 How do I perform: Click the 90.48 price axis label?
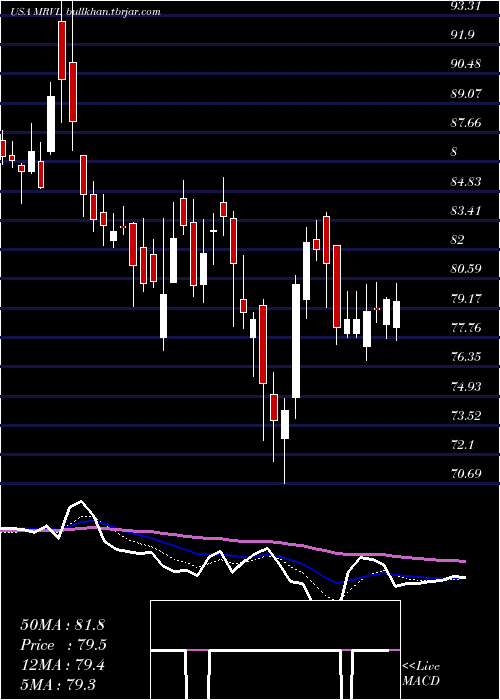coord(466,64)
